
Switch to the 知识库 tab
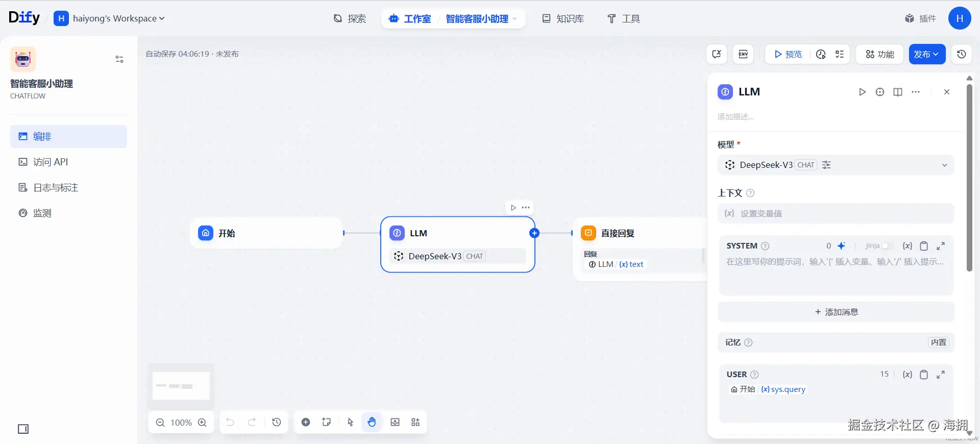[563, 19]
